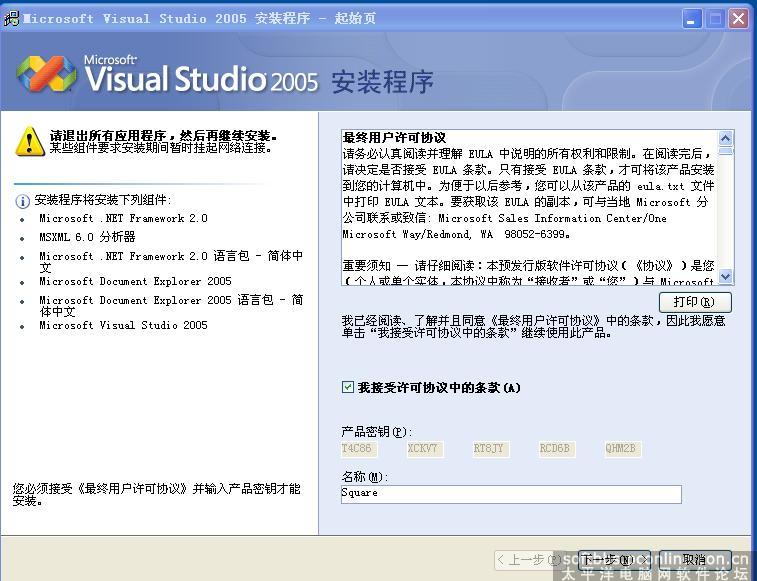Click the 上一步 back button
757x581 pixels.
pyautogui.click(x=530, y=560)
